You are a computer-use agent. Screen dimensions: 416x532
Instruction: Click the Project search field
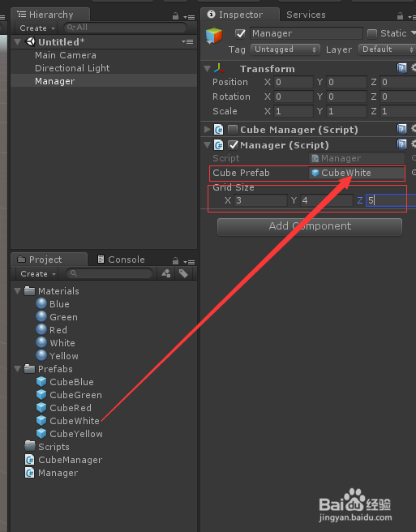pos(109,273)
